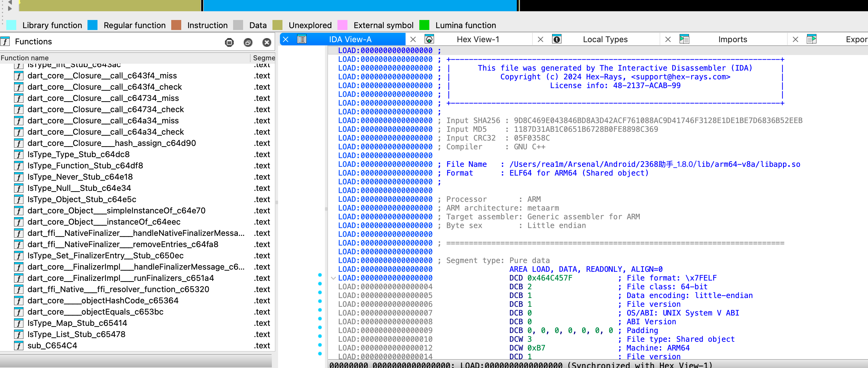Sort by the Function name column header
Screen dimensions: 868x368
pyautogui.click(x=125, y=58)
